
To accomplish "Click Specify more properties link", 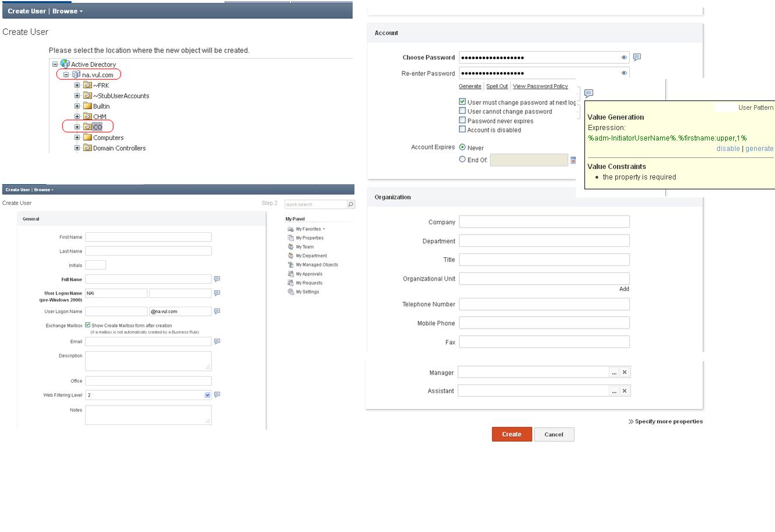I will [666, 422].
